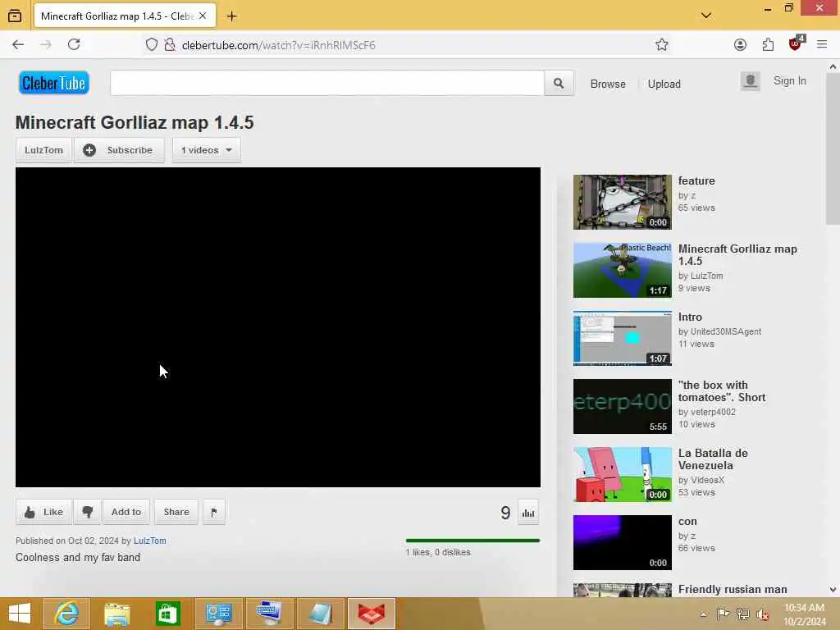Open the Upload page link
The height and width of the screenshot is (630, 840).
pos(664,84)
